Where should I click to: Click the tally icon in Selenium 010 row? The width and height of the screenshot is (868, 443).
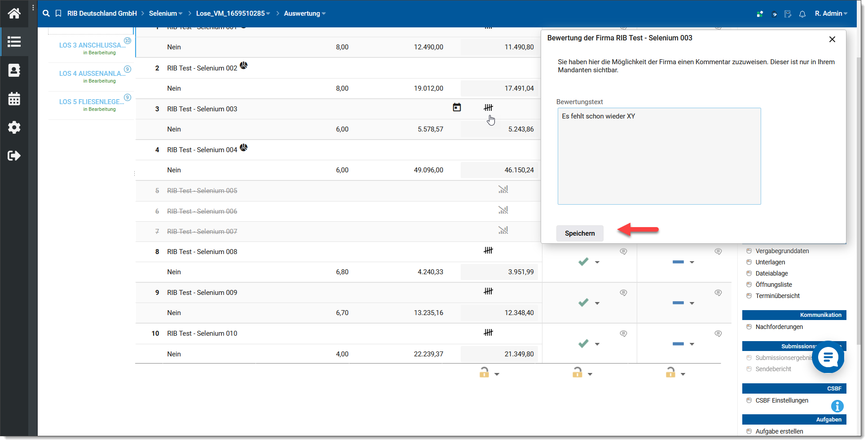coord(488,333)
